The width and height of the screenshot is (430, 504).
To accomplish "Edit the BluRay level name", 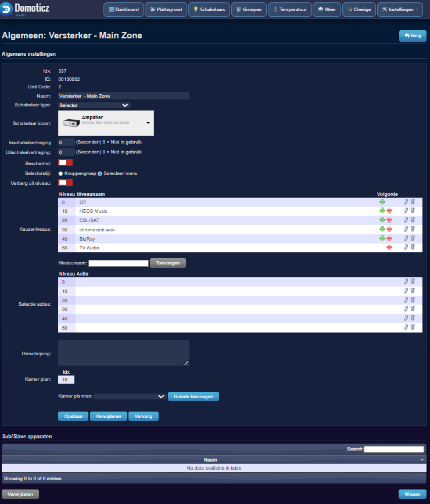I will click(x=406, y=238).
